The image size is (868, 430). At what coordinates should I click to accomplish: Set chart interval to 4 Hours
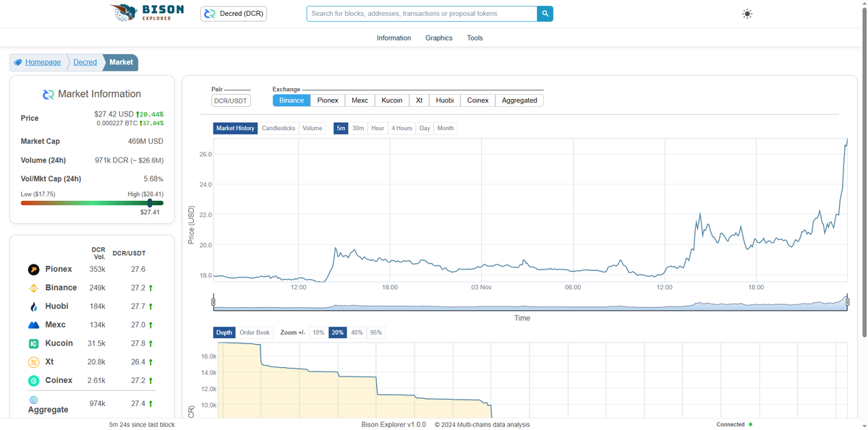[x=402, y=128]
